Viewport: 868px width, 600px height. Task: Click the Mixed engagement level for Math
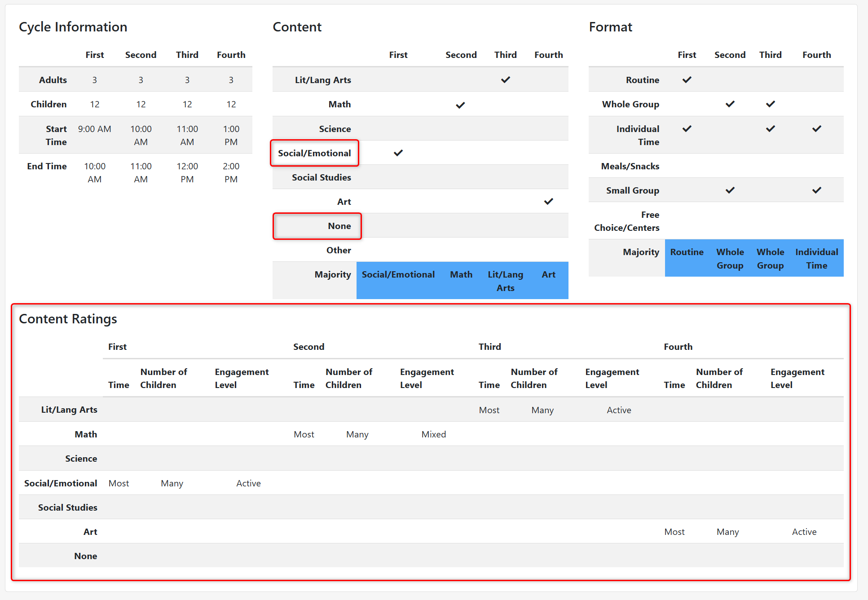click(x=433, y=434)
